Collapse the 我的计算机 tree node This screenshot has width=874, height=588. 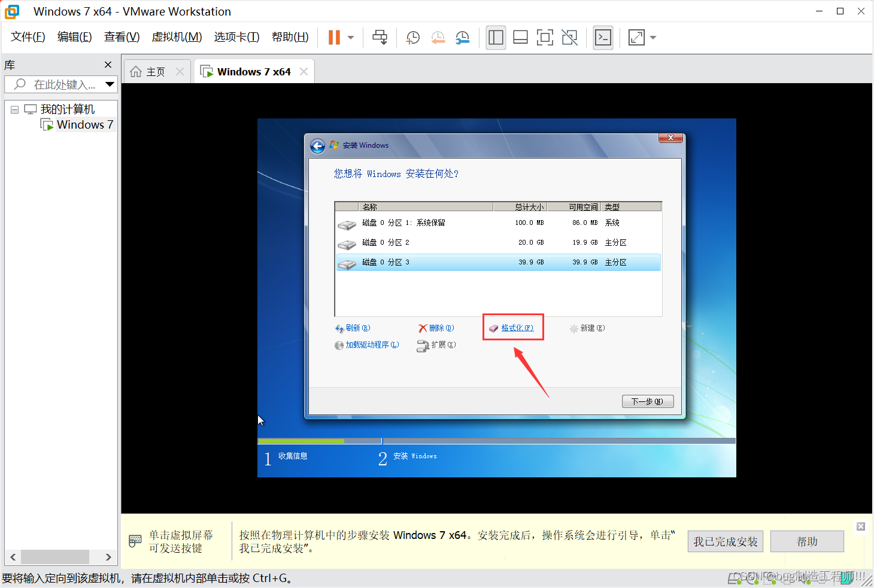pos(14,109)
